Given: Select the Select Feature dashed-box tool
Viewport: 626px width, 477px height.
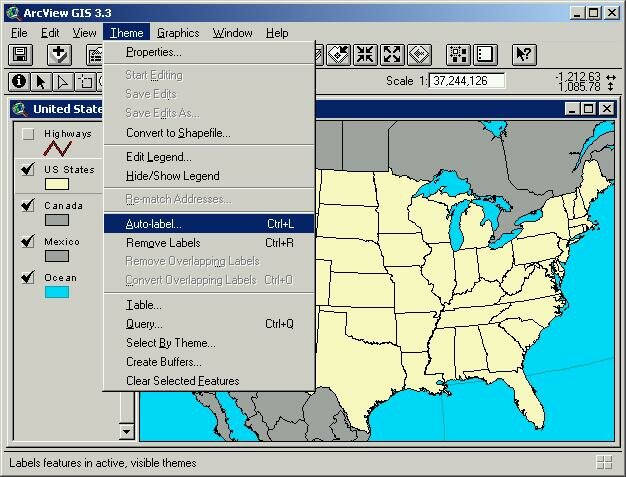Looking at the screenshot, I should click(85, 82).
